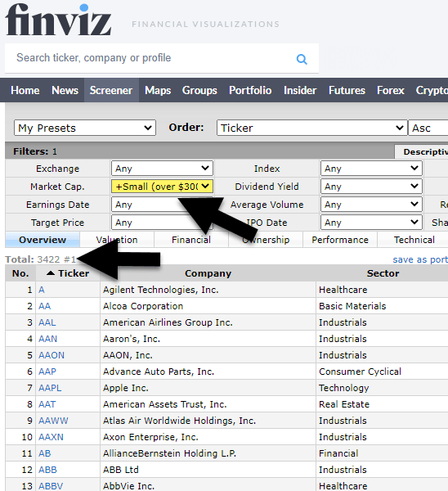Sort by the No. column header

coord(20,273)
